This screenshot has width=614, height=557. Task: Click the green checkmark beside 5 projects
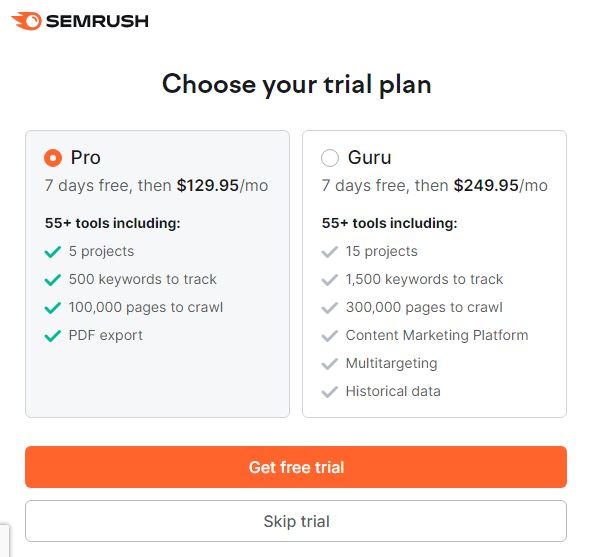coord(53,252)
